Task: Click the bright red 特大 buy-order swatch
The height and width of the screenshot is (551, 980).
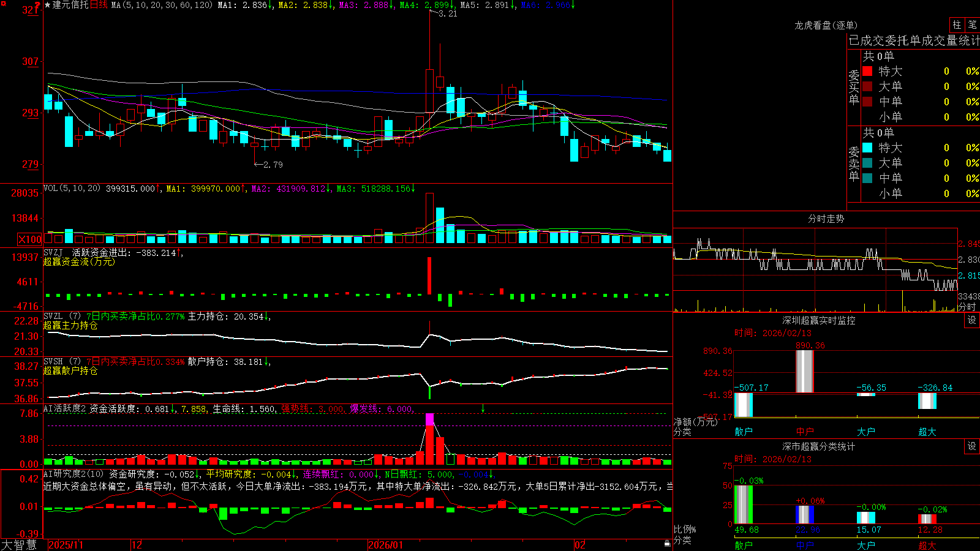Action: tap(867, 71)
